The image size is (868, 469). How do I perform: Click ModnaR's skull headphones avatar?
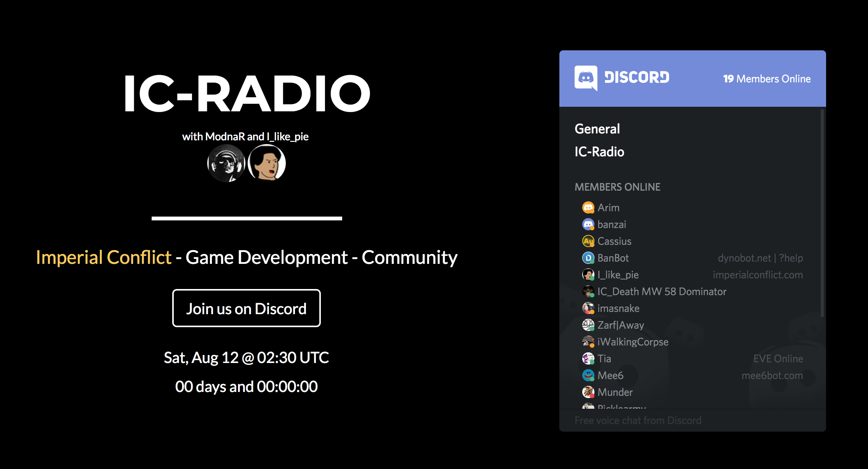[x=226, y=163]
